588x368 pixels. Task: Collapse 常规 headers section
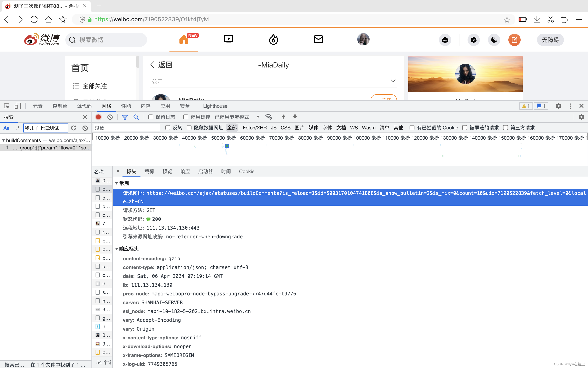click(116, 184)
